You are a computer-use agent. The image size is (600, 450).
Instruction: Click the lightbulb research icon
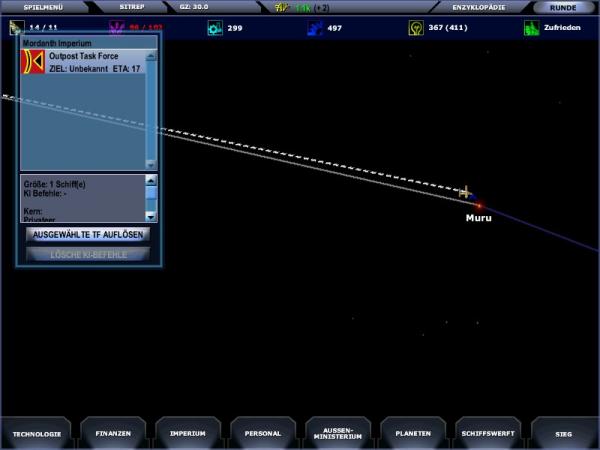click(x=416, y=28)
